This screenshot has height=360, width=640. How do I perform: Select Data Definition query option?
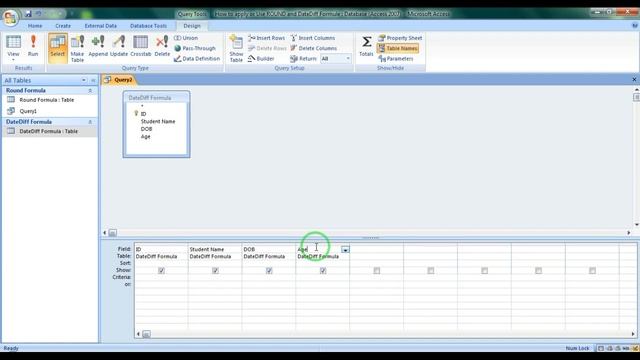point(197,59)
